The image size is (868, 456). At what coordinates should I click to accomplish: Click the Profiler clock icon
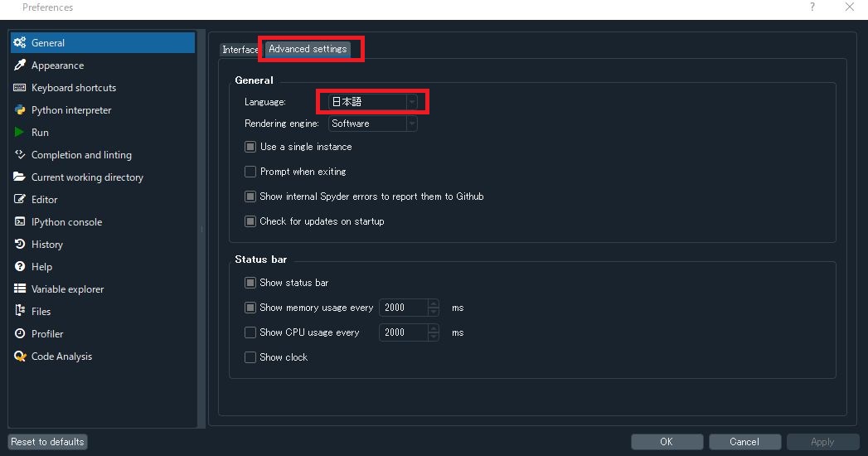20,333
